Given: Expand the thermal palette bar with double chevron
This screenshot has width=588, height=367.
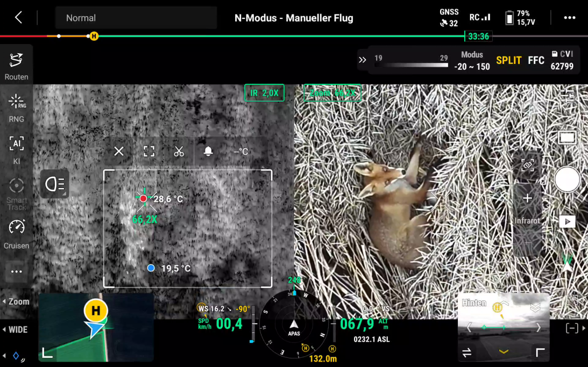Looking at the screenshot, I should click(363, 60).
